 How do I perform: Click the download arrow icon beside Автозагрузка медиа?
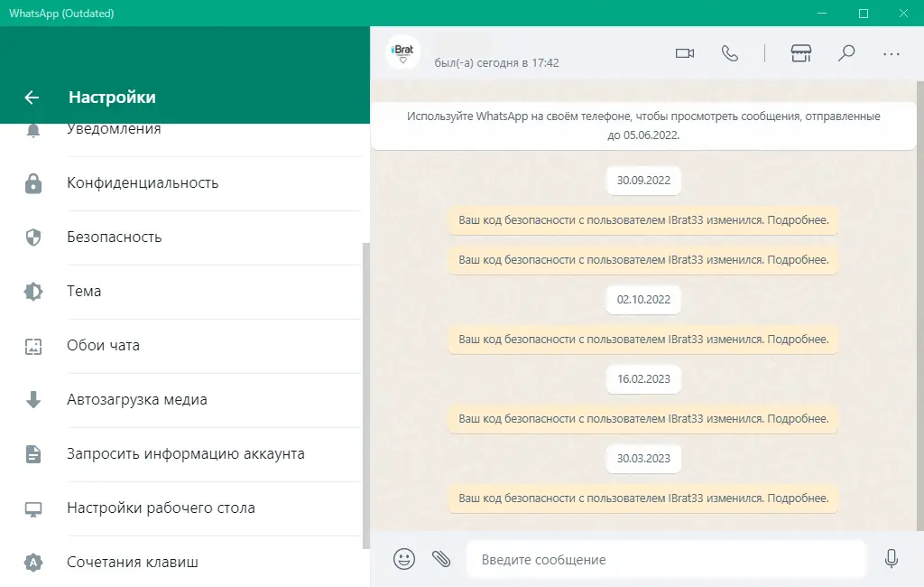point(33,399)
